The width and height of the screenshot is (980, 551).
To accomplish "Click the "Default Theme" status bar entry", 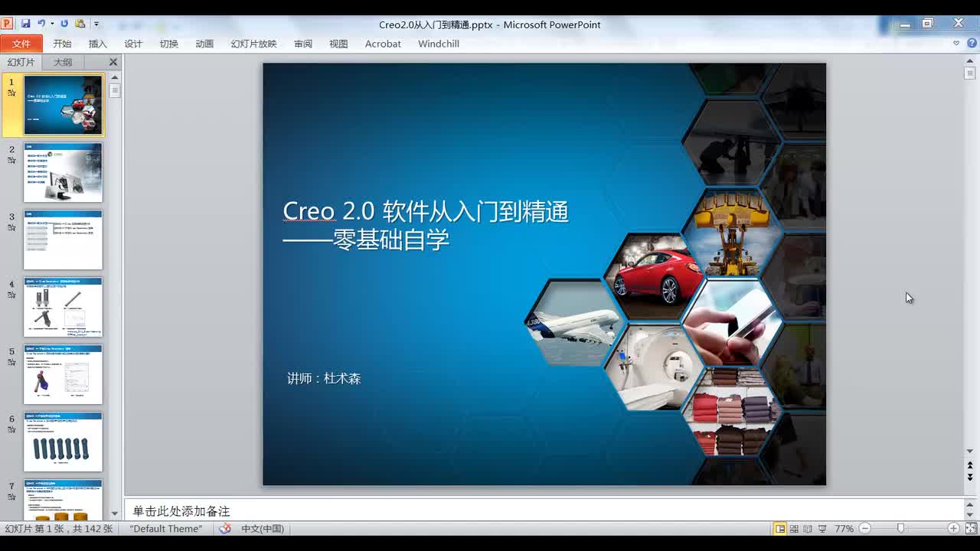I will coord(166,529).
